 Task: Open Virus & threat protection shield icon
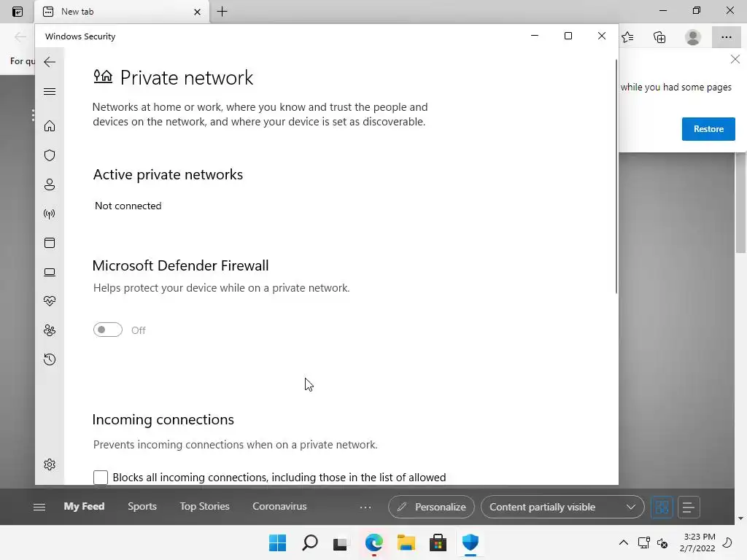coord(50,155)
